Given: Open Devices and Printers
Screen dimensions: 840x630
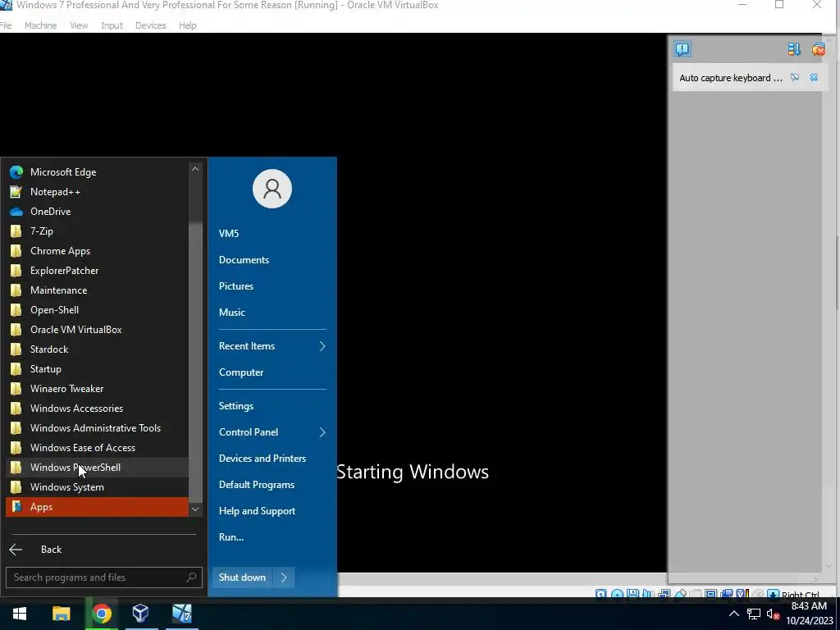Looking at the screenshot, I should click(272, 459).
